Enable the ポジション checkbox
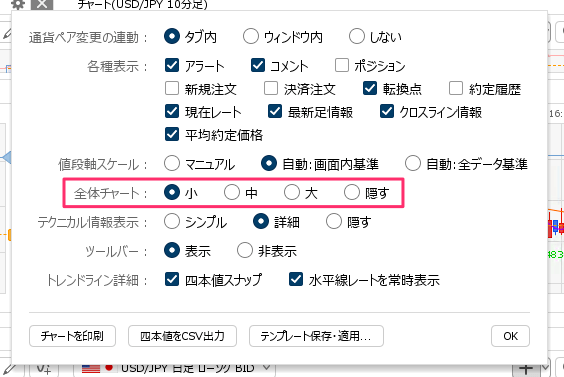The width and height of the screenshot is (564, 377). [342, 65]
